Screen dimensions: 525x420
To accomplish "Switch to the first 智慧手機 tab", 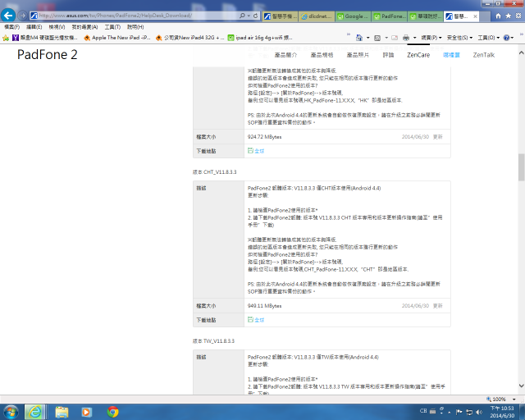I will [x=280, y=16].
